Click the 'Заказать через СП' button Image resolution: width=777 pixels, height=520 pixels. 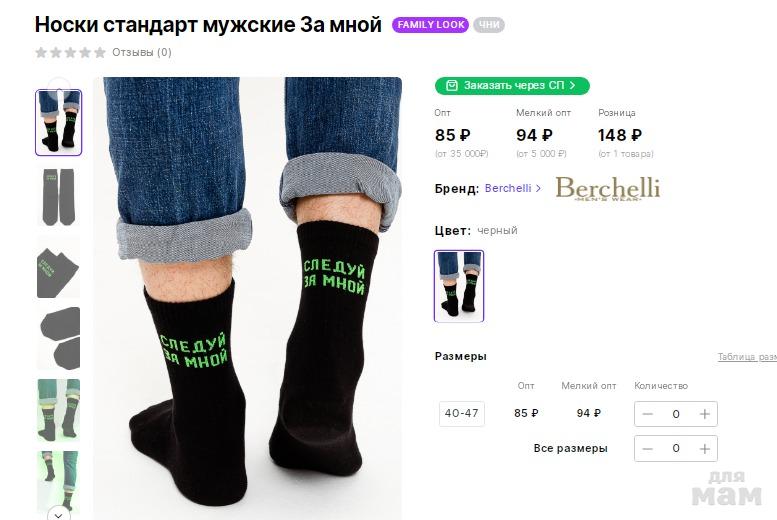(x=512, y=86)
